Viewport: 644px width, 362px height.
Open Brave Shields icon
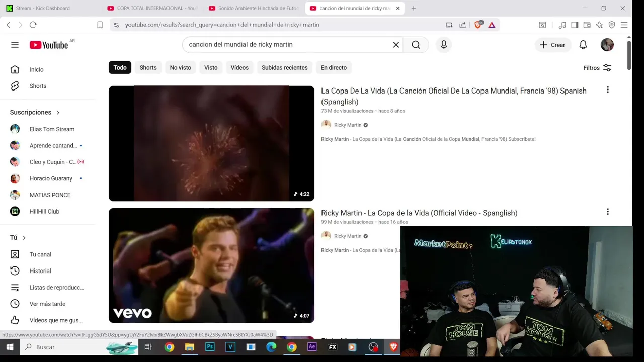[478, 24]
